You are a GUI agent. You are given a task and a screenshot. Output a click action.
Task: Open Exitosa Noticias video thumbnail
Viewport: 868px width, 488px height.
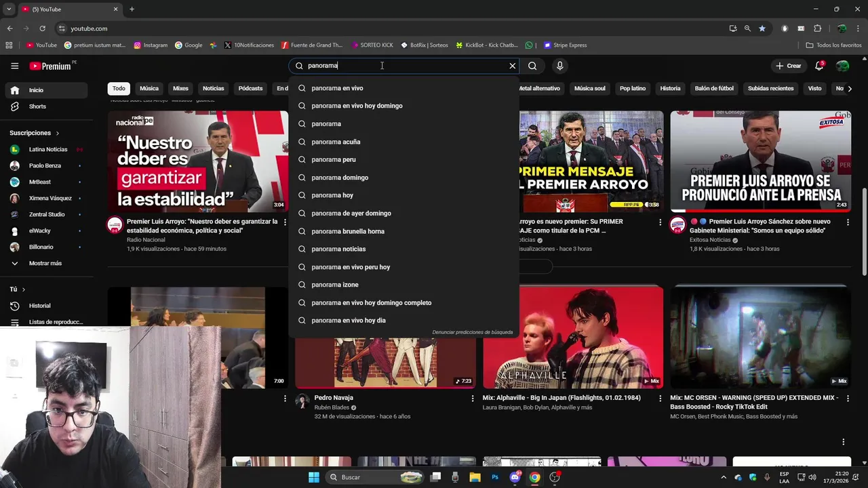tap(760, 161)
